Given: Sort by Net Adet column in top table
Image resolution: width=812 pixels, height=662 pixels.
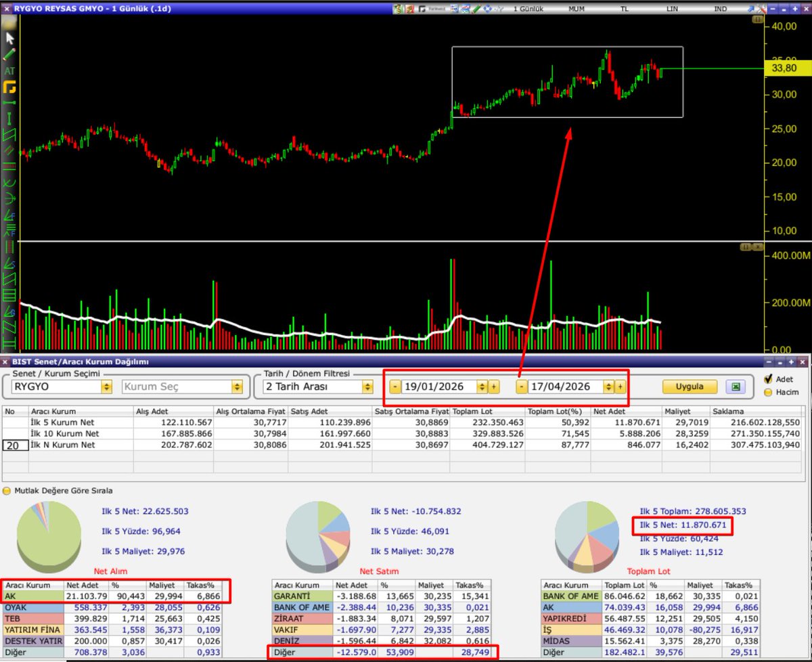Looking at the screenshot, I should point(626,411).
